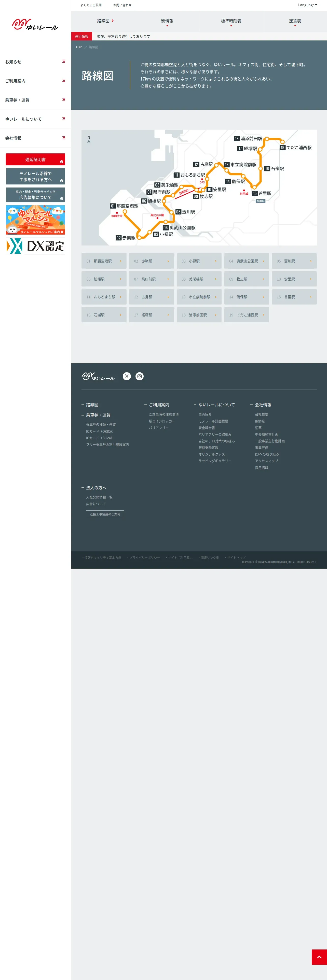Screen dimensions: 327x980
Task: Open the X (Twitter) social icon in footer
Action: (127, 376)
